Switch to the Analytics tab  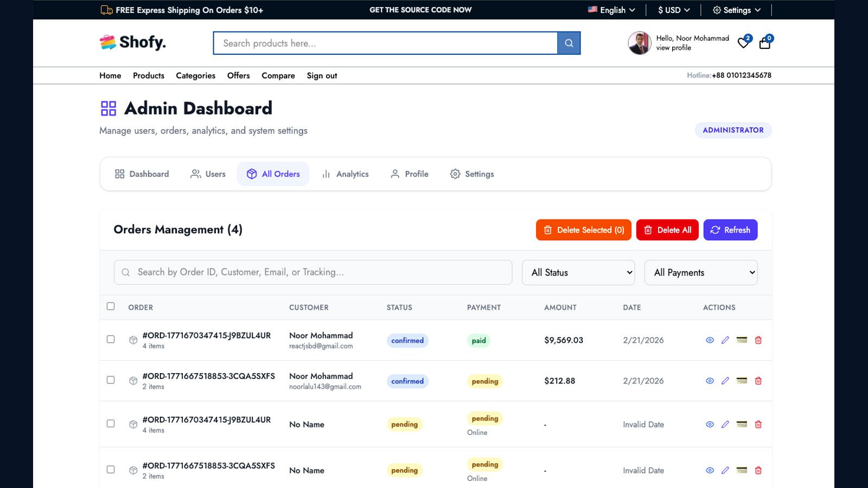pyautogui.click(x=345, y=174)
